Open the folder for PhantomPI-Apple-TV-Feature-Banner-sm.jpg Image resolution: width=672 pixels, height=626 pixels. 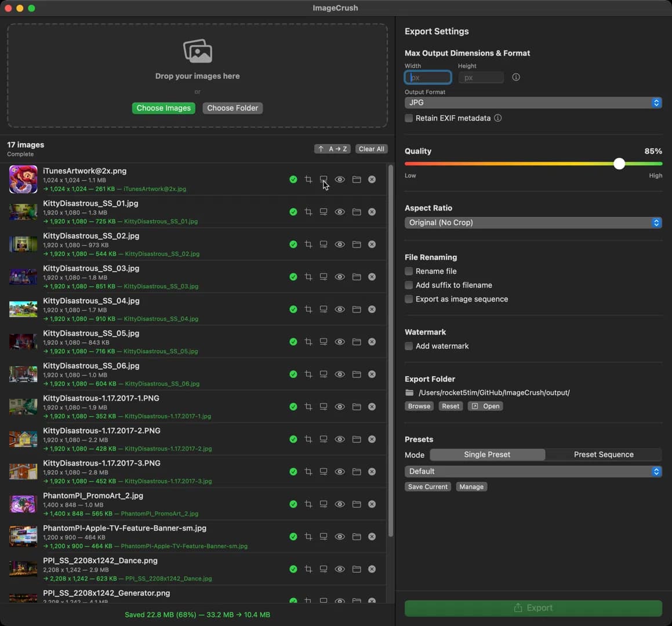[357, 537]
